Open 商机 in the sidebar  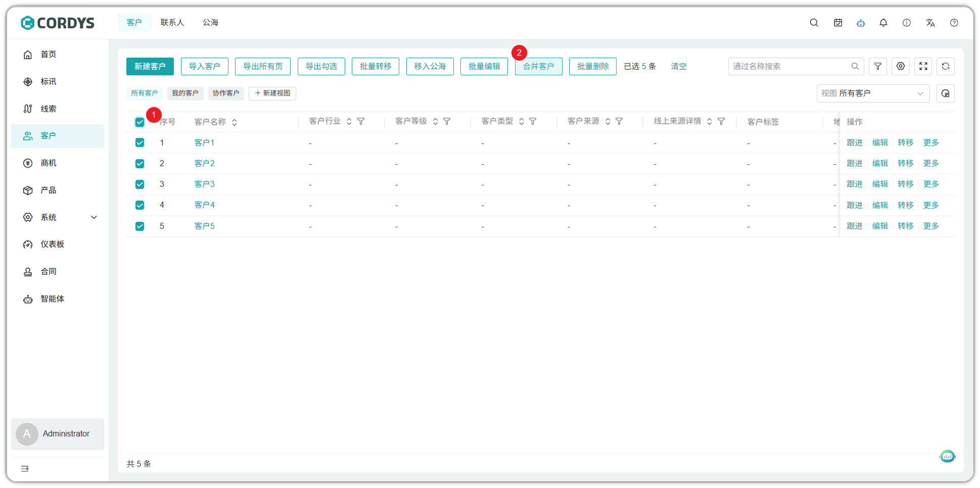coord(49,163)
